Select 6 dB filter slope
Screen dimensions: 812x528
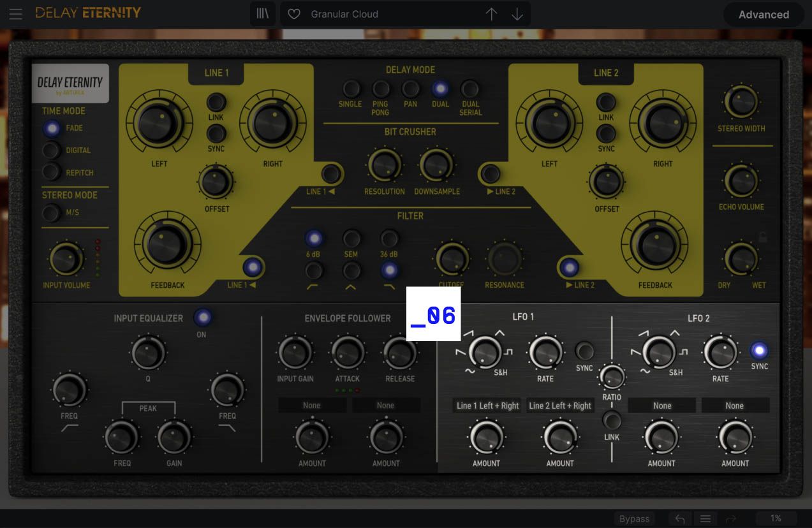click(x=313, y=238)
